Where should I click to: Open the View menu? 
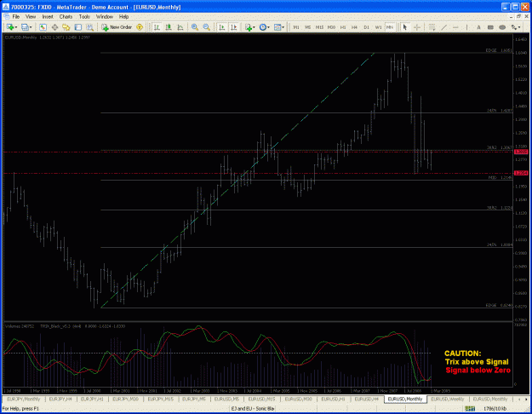[x=31, y=16]
